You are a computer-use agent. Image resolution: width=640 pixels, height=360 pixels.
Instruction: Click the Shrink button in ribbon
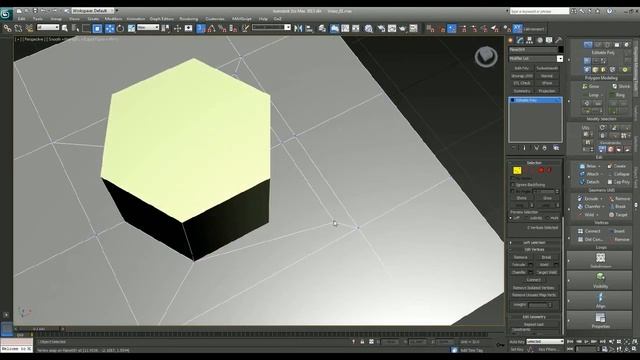point(620,87)
